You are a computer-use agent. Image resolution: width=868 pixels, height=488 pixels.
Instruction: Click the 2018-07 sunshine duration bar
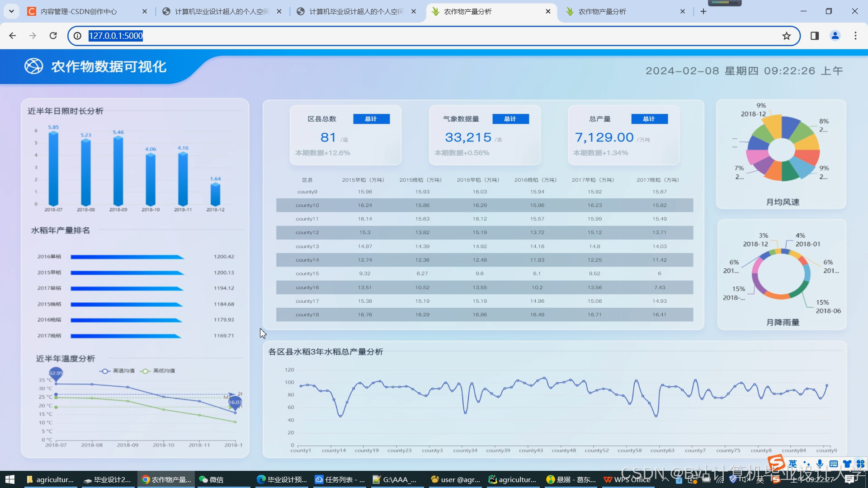click(53, 168)
